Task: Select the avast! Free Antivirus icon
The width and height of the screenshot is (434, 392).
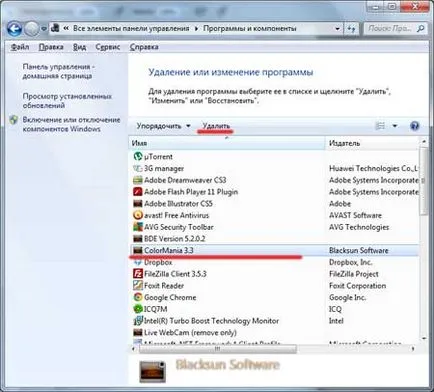Action: coord(138,215)
